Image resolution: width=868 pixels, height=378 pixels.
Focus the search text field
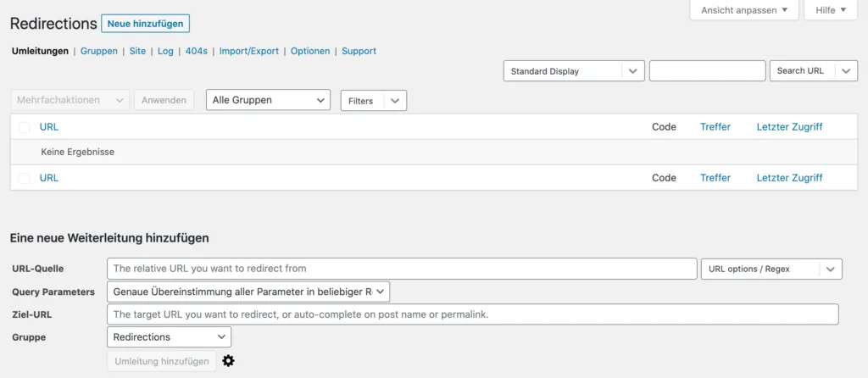[708, 71]
